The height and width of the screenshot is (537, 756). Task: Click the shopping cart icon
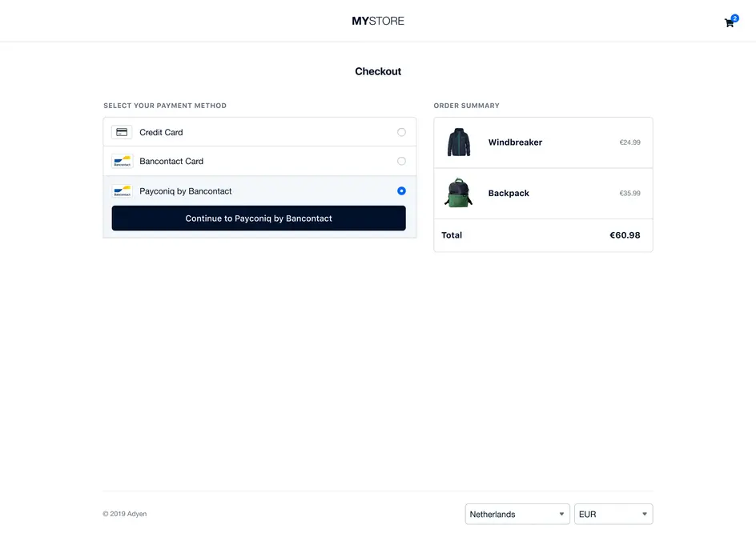[x=728, y=22]
